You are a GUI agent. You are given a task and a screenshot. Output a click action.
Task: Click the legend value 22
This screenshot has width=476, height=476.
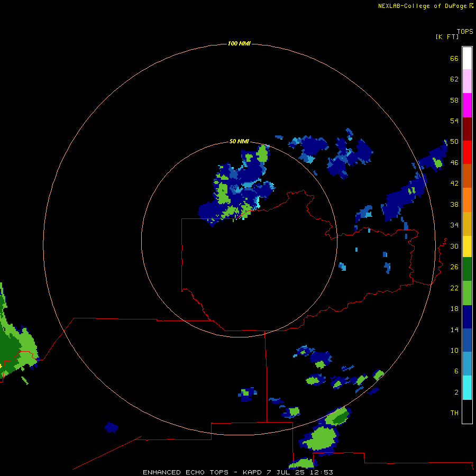454,288
